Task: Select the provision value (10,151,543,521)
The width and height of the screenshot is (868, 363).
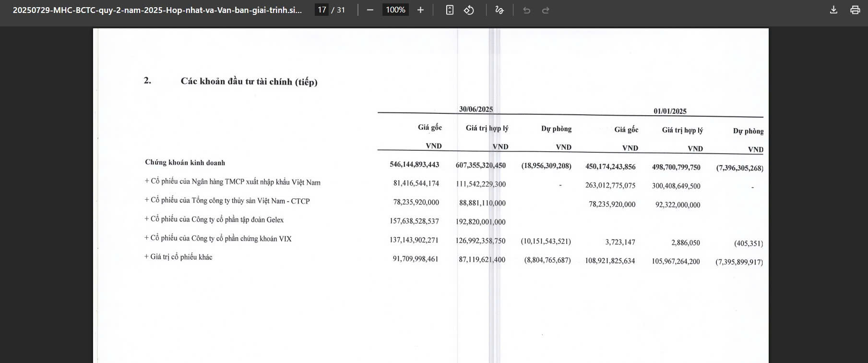Action: 546,241
